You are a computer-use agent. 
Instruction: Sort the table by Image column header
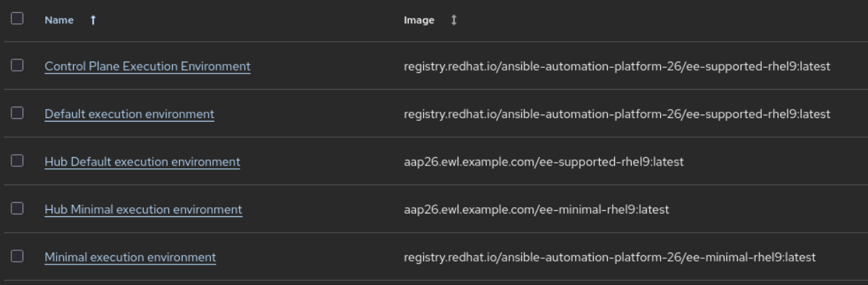419,21
